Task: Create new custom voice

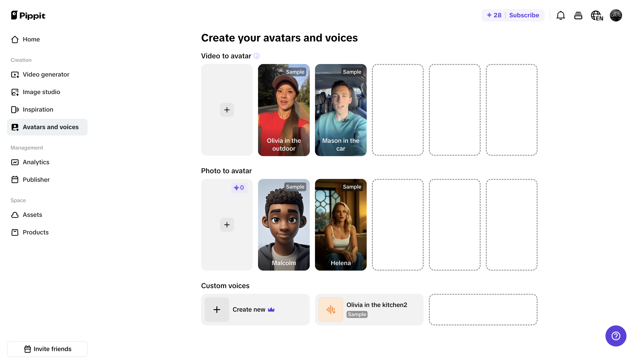Action: [255, 309]
